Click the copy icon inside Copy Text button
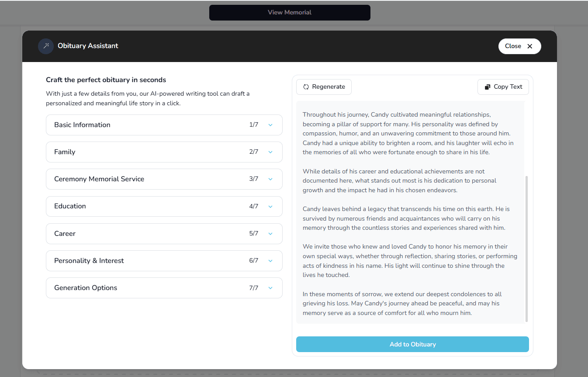The height and width of the screenshot is (377, 588). tap(487, 86)
